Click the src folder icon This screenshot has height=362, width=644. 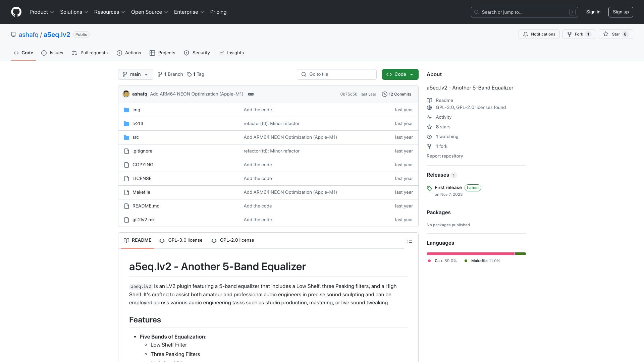tap(126, 137)
